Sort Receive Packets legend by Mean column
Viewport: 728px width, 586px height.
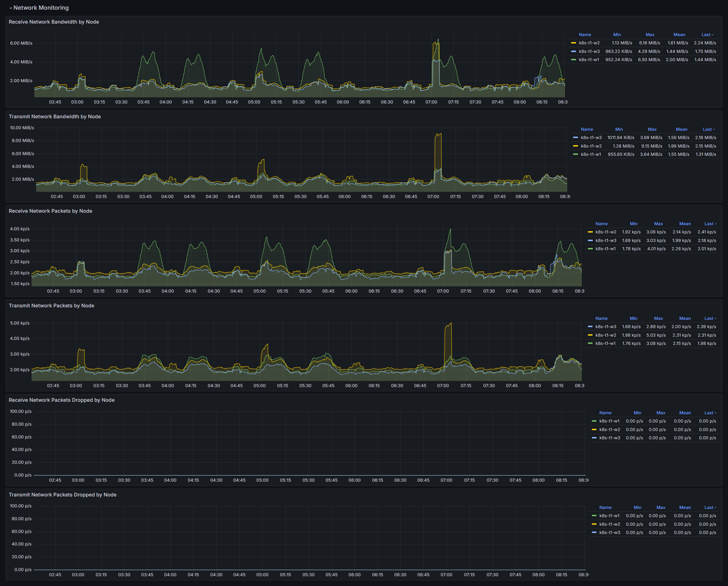pyautogui.click(x=685, y=224)
